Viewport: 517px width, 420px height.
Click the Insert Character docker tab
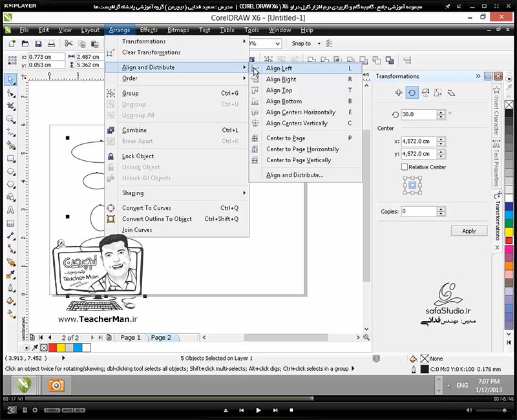click(x=496, y=110)
